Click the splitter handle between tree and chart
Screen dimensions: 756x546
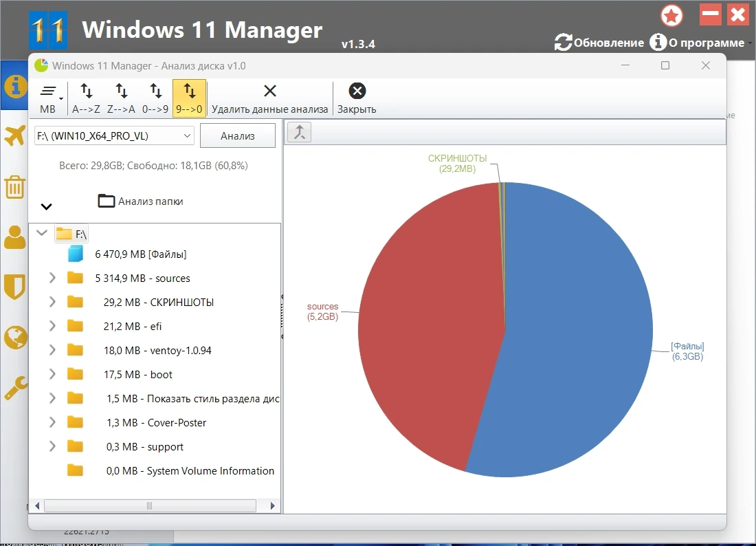click(x=282, y=317)
